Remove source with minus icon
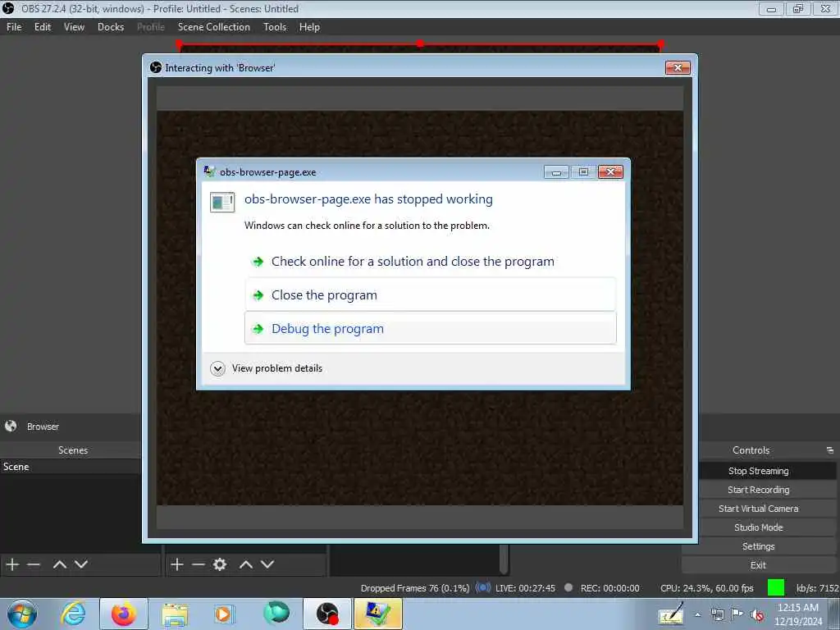The width and height of the screenshot is (840, 630). point(199,564)
